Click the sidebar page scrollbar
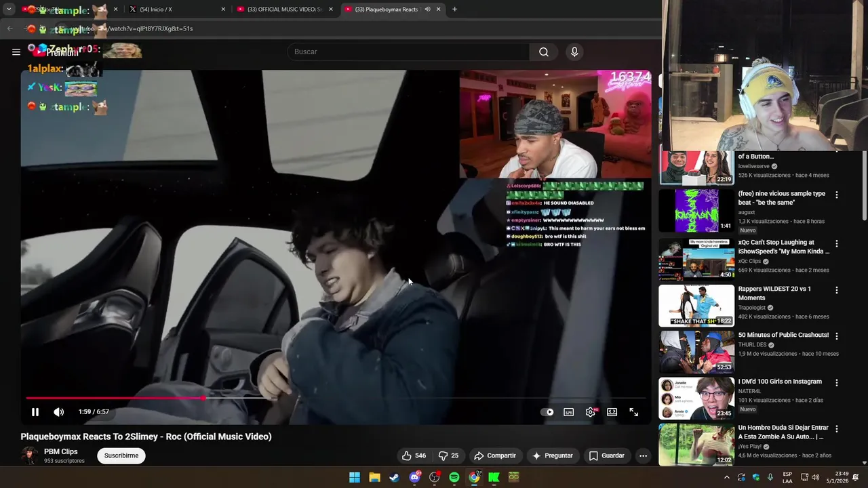 click(864, 186)
